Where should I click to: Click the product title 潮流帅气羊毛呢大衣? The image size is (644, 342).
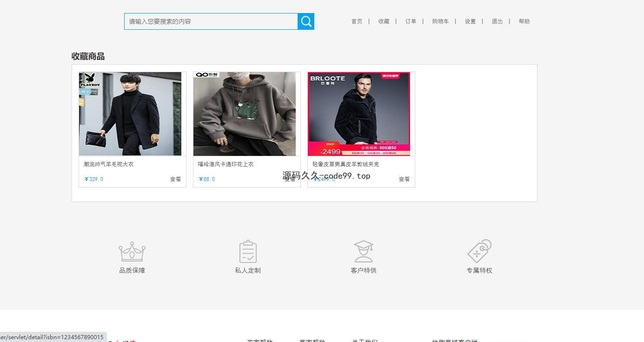coord(108,164)
